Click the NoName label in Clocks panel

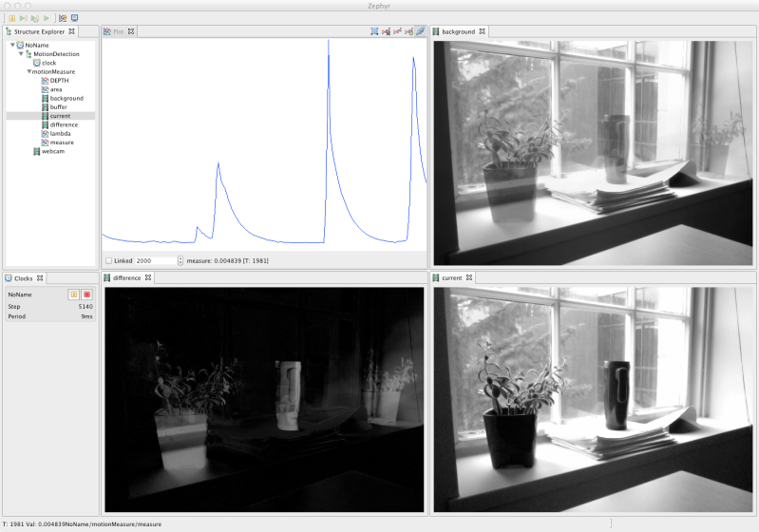20,294
